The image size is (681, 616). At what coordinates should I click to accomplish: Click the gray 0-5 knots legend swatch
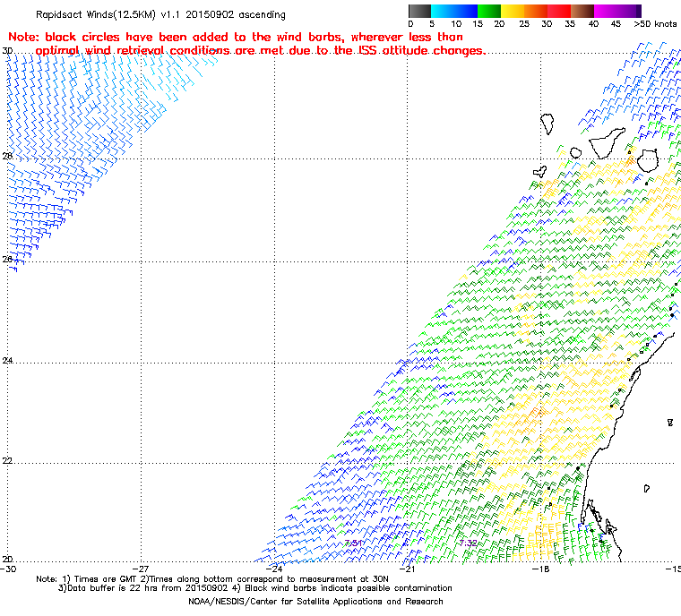(x=419, y=11)
